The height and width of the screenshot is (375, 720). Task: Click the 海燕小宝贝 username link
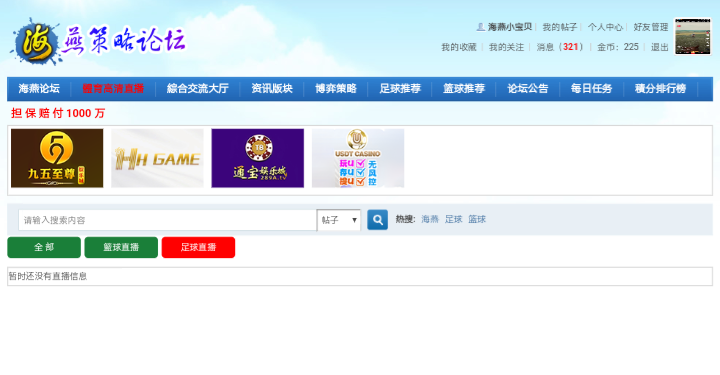pyautogui.click(x=510, y=27)
